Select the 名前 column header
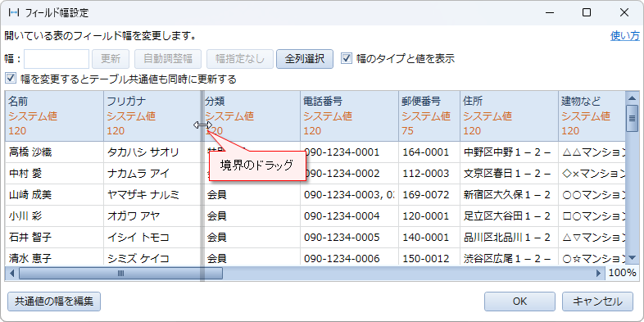This screenshot has width=644, height=322. (x=54, y=116)
